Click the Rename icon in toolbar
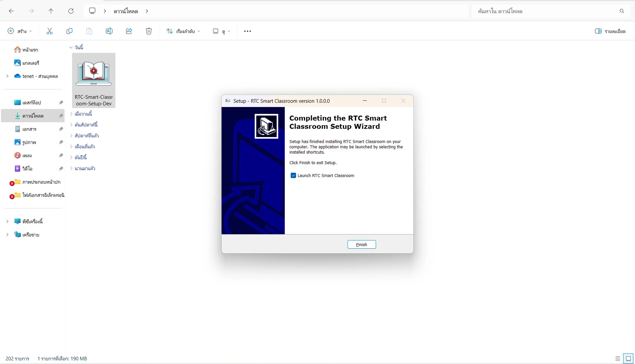Viewport: 635px width, 364px height. [109, 31]
